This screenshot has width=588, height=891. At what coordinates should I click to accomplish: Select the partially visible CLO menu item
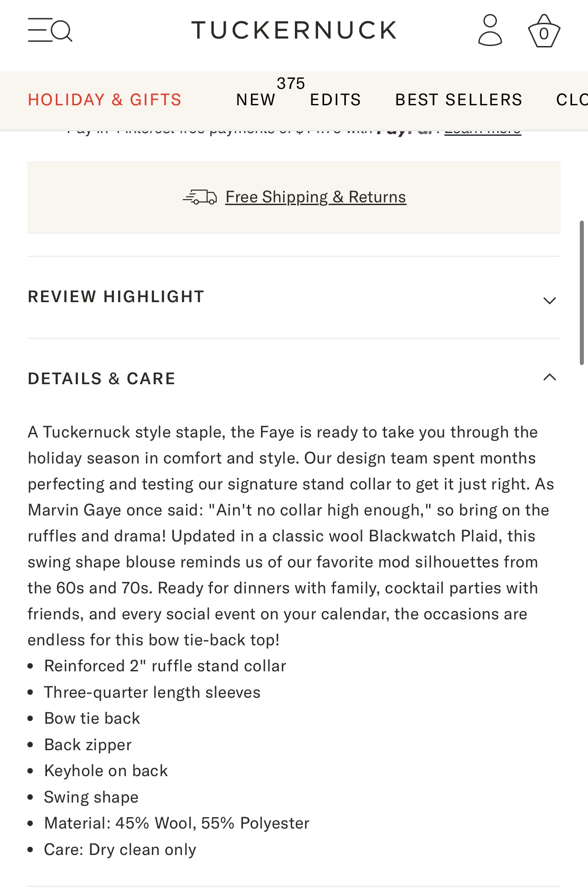click(x=572, y=100)
